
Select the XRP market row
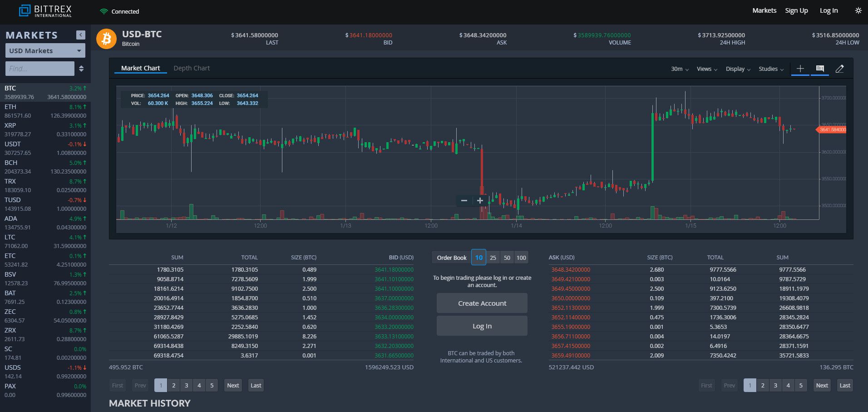coord(45,130)
